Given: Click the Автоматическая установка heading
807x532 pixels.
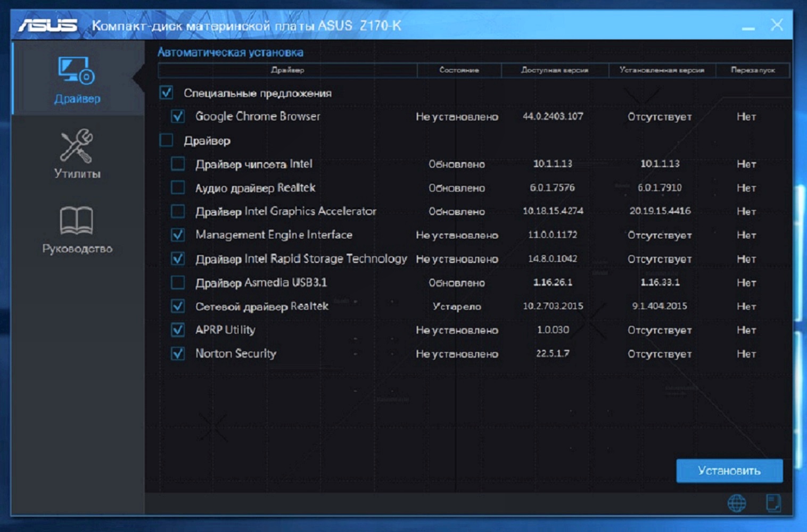Looking at the screenshot, I should [x=230, y=52].
